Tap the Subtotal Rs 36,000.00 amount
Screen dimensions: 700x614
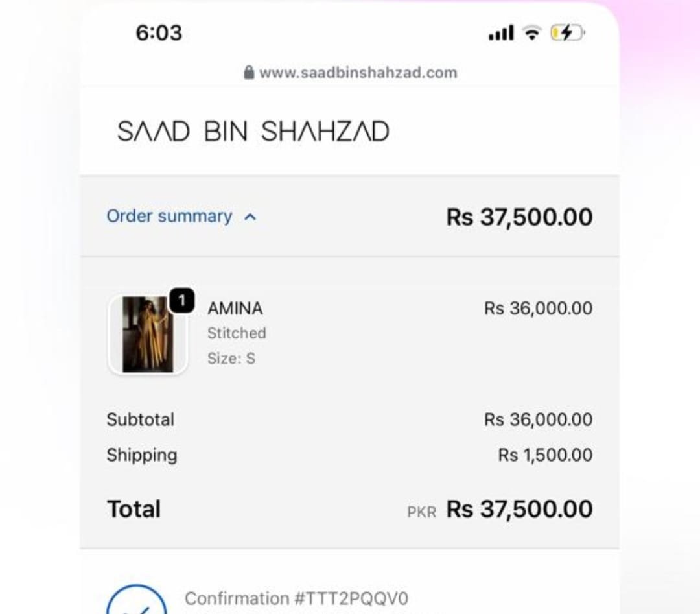538,419
